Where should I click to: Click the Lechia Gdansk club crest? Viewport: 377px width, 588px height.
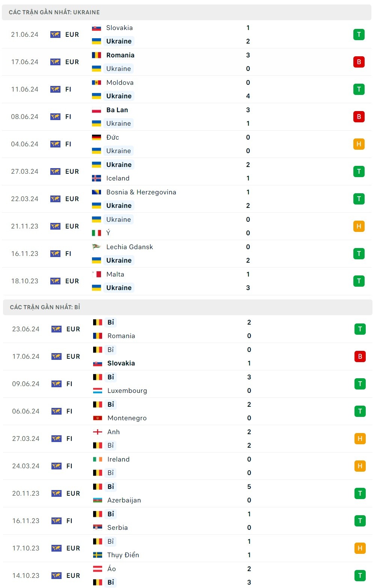click(x=97, y=247)
